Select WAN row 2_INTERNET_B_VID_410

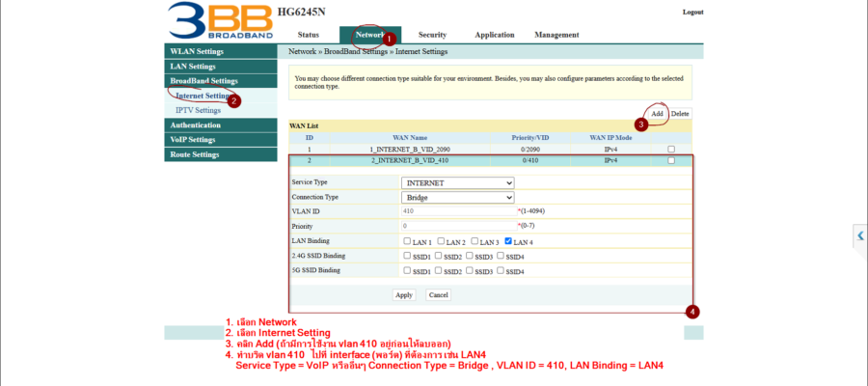pos(490,160)
